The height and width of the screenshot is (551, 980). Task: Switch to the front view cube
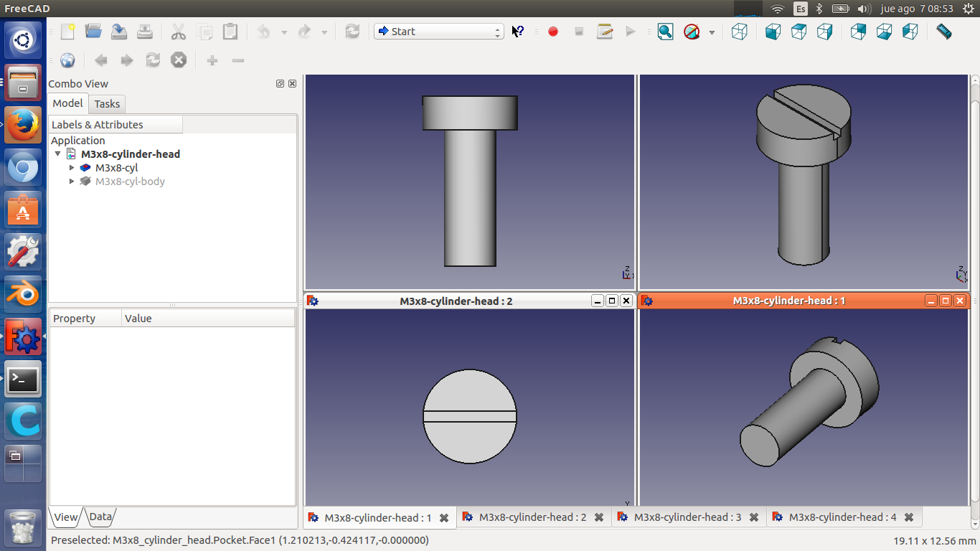pos(773,32)
